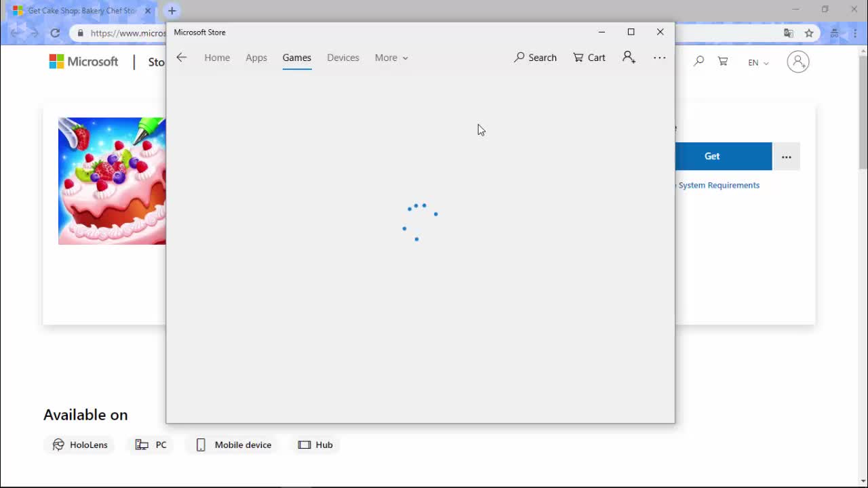Open the Home tab in Microsoft Store
868x488 pixels.
click(x=217, y=58)
